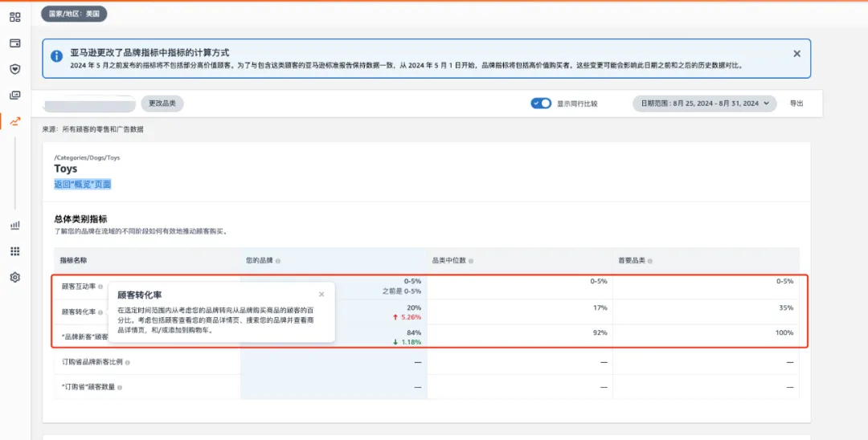Image resolution: width=868 pixels, height=440 pixels.
Task: Open the dashboard grid icon in sidebar
Action: pyautogui.click(x=15, y=17)
